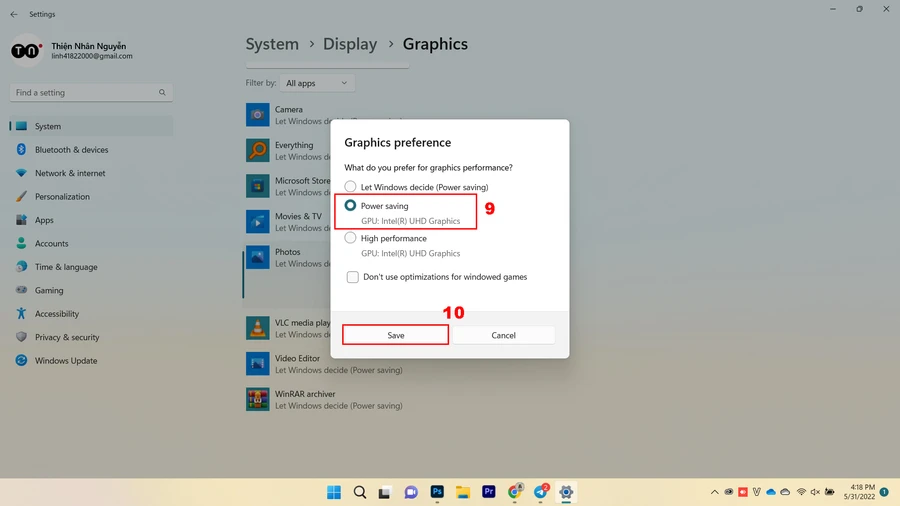Click the search magnifier in Find a setting
900x506 pixels.
[x=162, y=92]
